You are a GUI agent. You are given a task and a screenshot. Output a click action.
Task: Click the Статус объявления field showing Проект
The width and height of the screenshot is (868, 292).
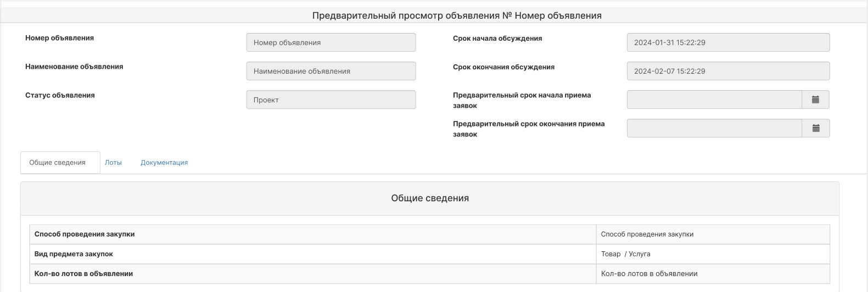pos(331,100)
